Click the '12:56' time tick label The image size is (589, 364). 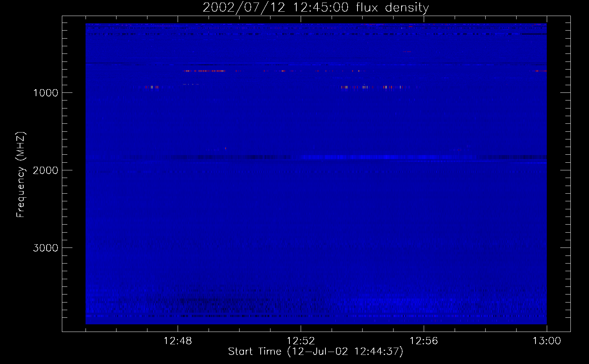point(424,341)
